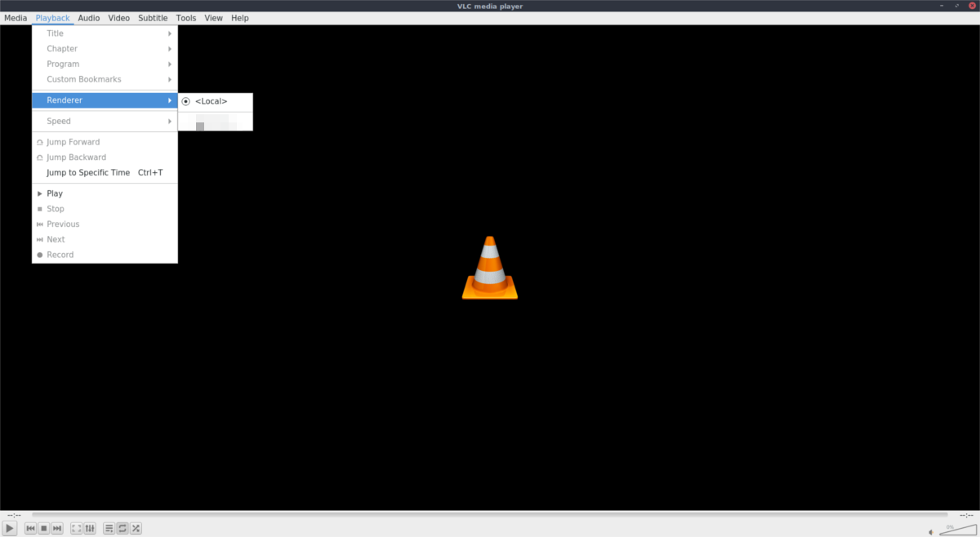Image resolution: width=980 pixels, height=537 pixels.
Task: Toggle the loop mode button
Action: point(122,529)
